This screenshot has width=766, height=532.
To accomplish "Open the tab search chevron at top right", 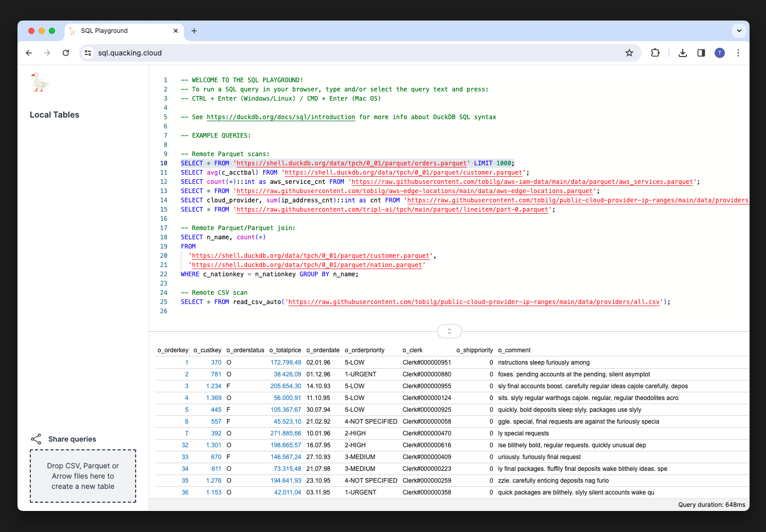I will point(739,31).
